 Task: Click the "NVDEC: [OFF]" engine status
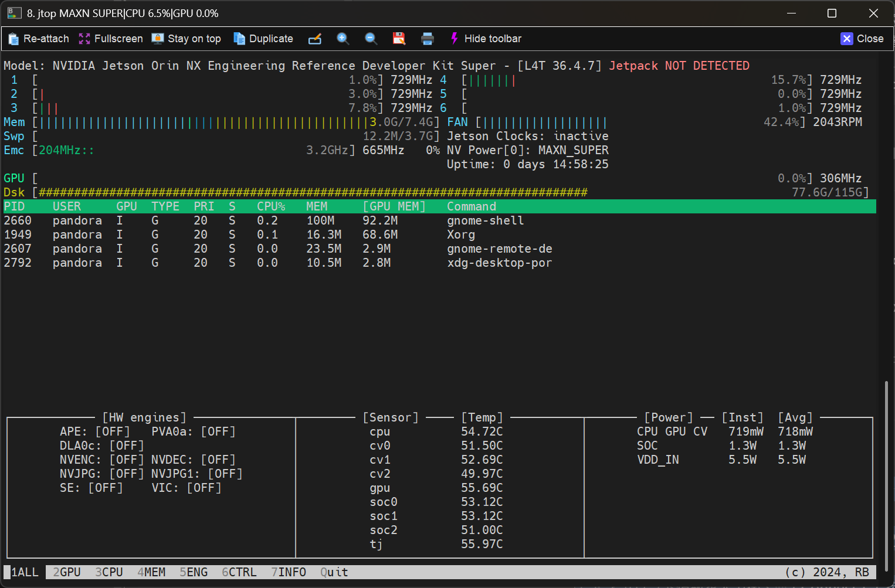(x=194, y=460)
